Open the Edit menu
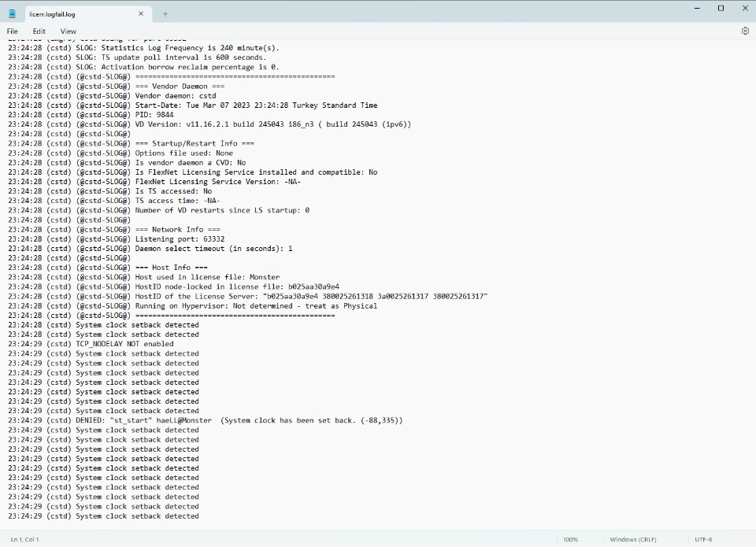 tap(39, 31)
